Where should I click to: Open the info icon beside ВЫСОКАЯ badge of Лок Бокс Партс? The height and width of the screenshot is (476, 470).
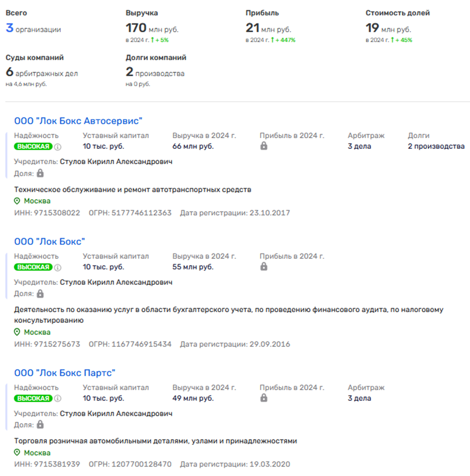point(57,398)
